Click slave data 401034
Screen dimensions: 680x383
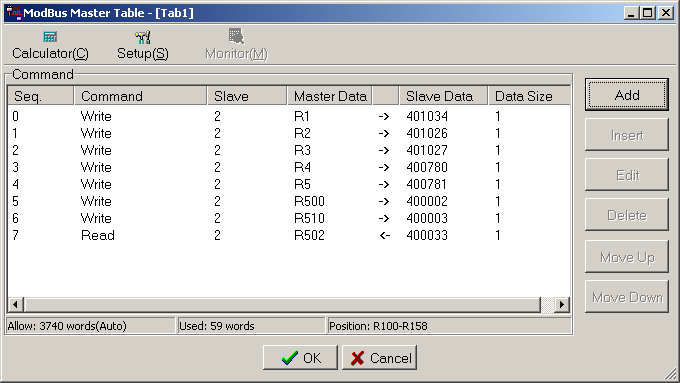click(x=427, y=116)
